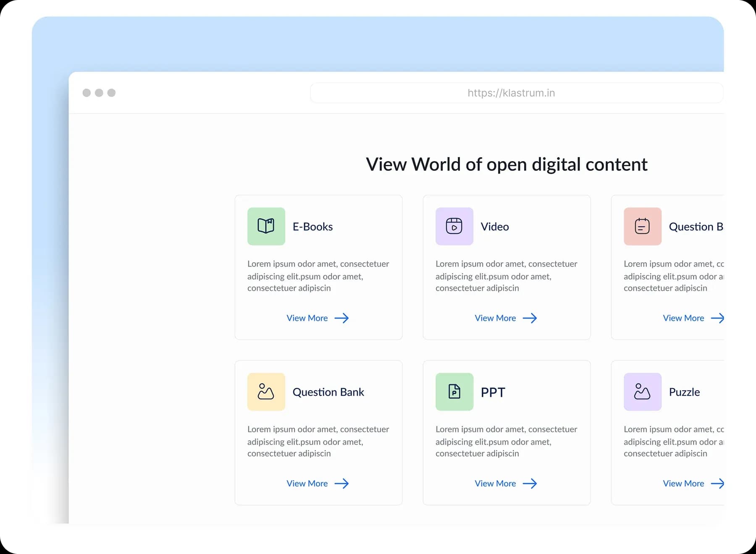Click the PPT document icon
The height and width of the screenshot is (554, 756).
point(454,392)
